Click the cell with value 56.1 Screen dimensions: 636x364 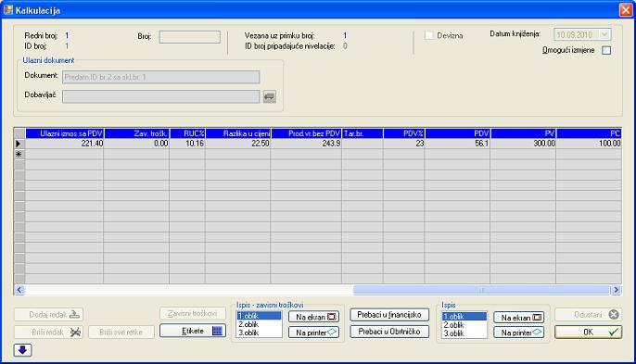click(x=458, y=144)
